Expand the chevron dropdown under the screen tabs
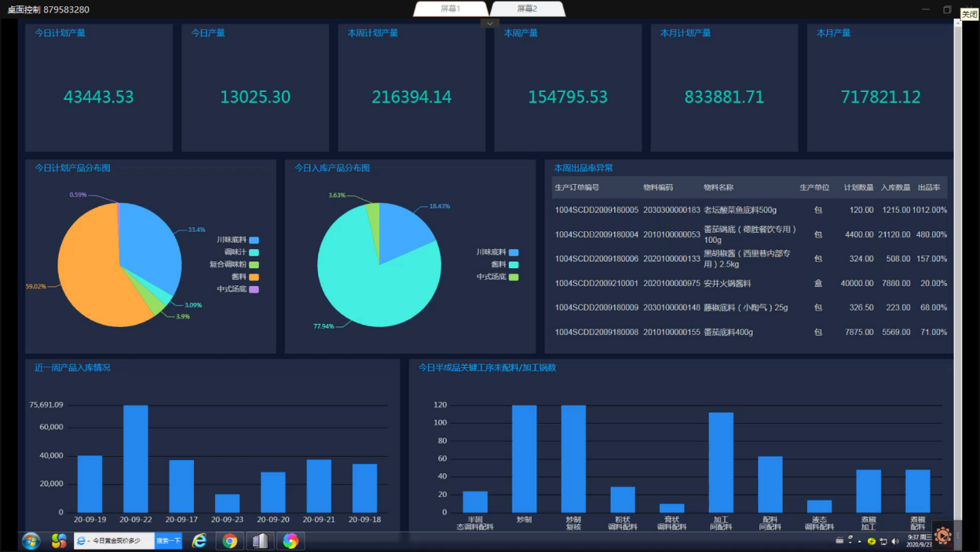 click(490, 23)
